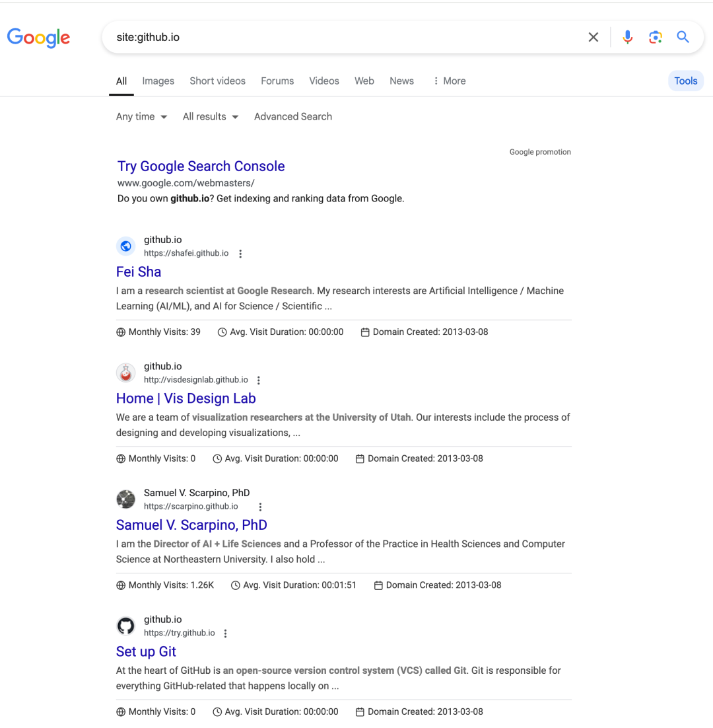Viewport: 713px width, 728px height.
Task: Expand the Any time filter
Action: pos(141,116)
